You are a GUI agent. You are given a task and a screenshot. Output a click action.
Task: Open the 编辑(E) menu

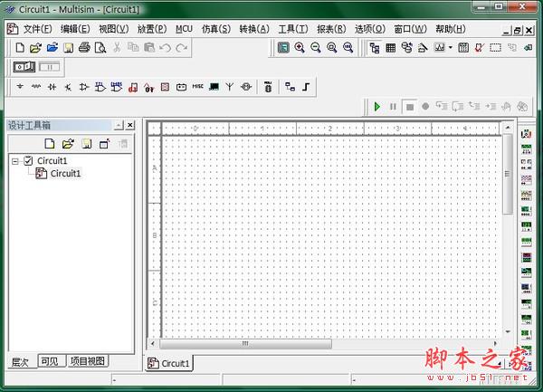point(75,29)
